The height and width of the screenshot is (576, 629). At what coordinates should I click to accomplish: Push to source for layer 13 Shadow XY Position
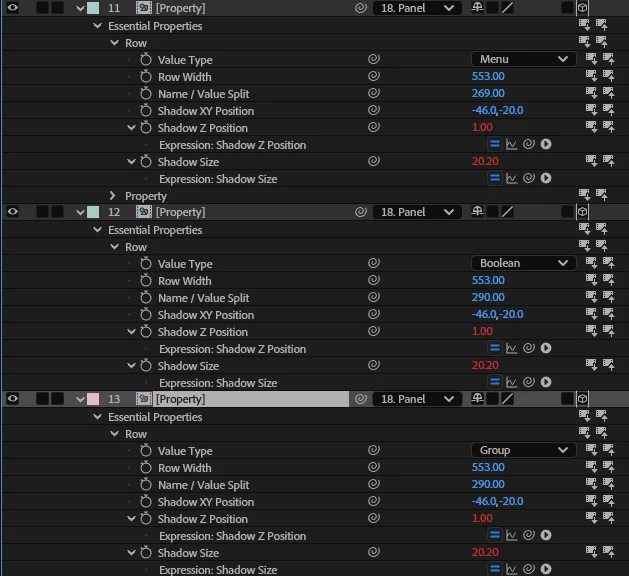609,501
